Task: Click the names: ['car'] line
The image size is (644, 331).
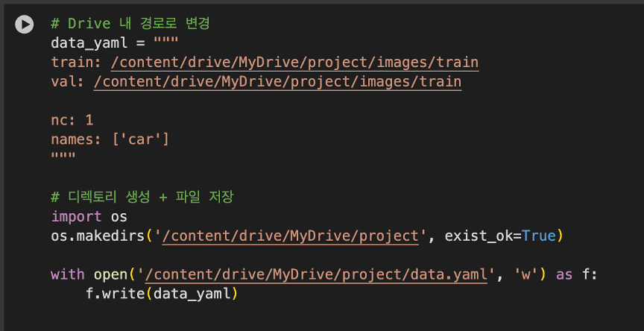Action: [110, 139]
